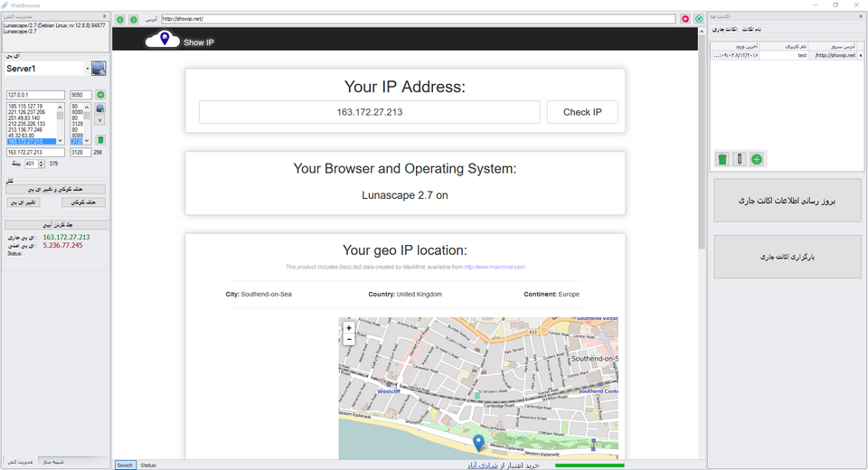Click the آدرس سرور column header

pos(833,47)
